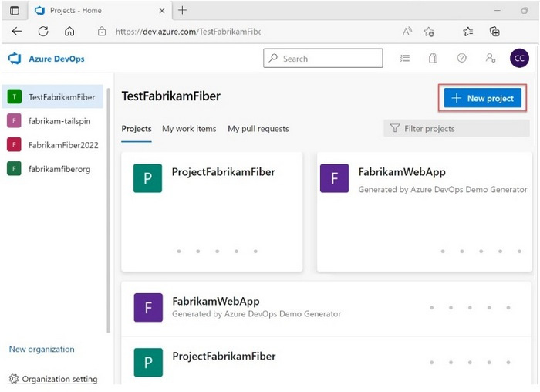
Task: Click the Filter projects field
Action: coord(457,129)
